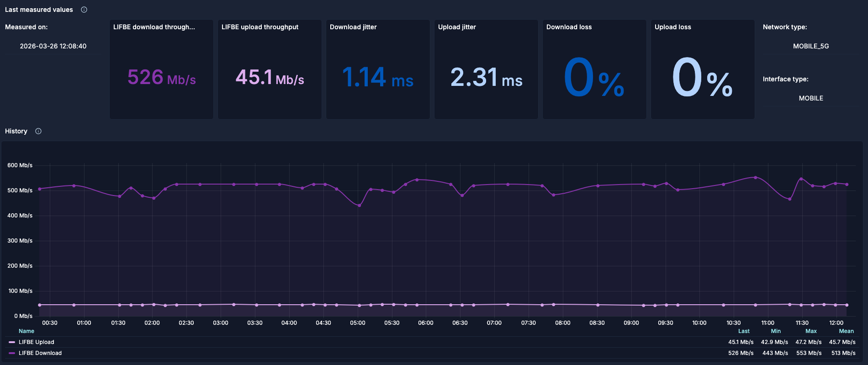Toggle LIFBE Download series via legend label
This screenshot has width=868, height=365.
click(40, 353)
